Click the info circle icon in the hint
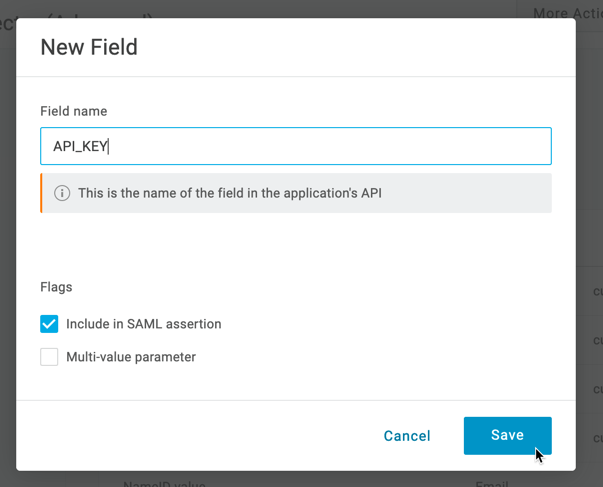 point(62,193)
